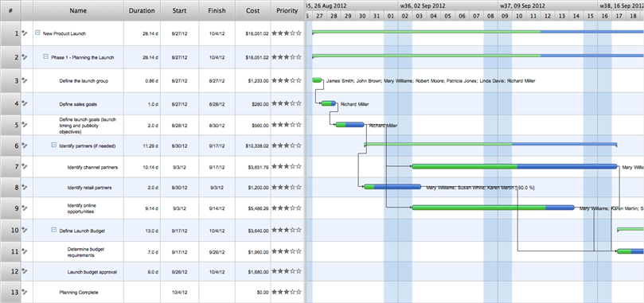Viewport: 644px width, 303px height.
Task: Collapse the New Product Launch group
Action: [37, 33]
